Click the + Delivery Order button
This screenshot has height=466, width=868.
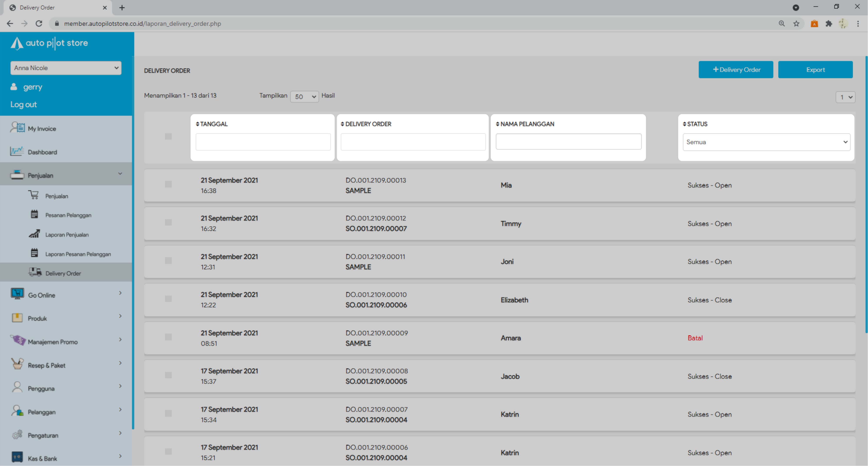point(736,70)
